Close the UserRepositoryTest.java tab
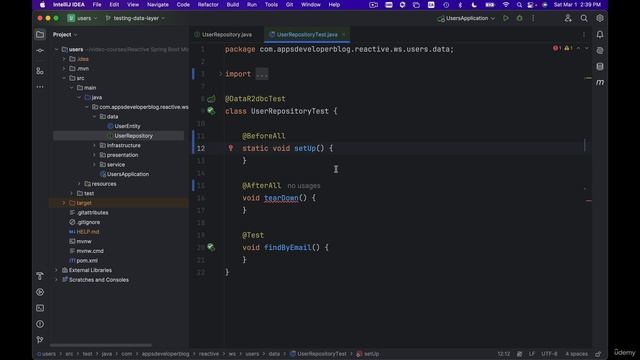640x360 pixels. [344, 35]
